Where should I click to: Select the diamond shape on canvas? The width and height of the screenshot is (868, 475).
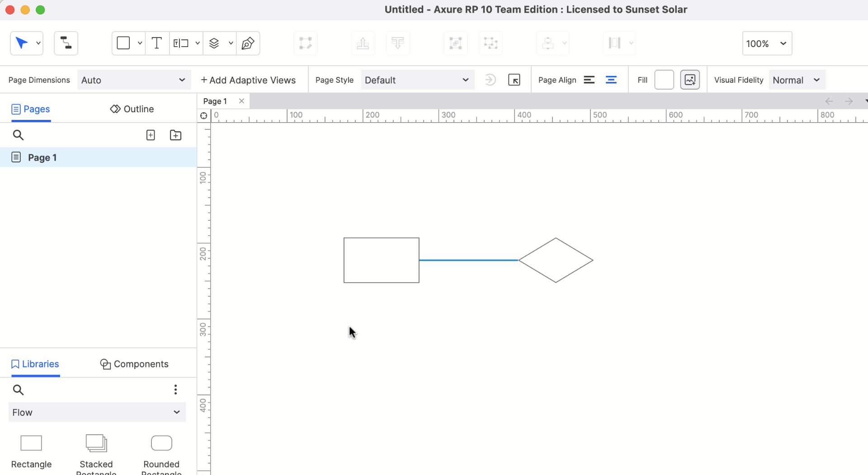[x=556, y=260]
